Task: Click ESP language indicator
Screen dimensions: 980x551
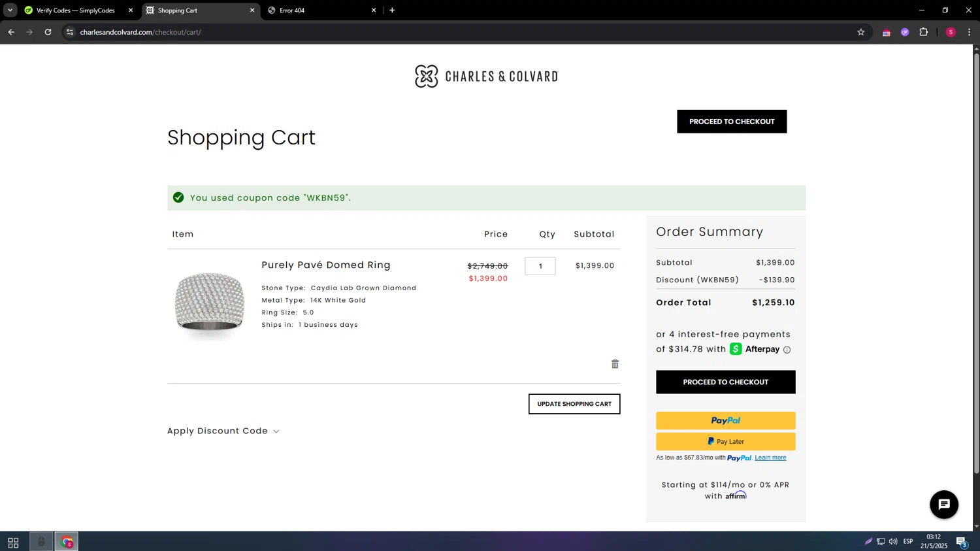Action: [908, 542]
